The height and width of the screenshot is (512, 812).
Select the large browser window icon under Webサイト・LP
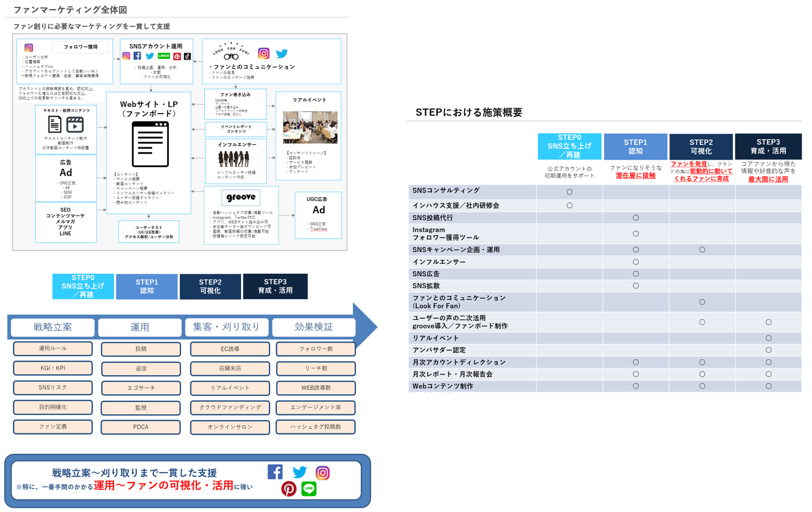click(150, 144)
